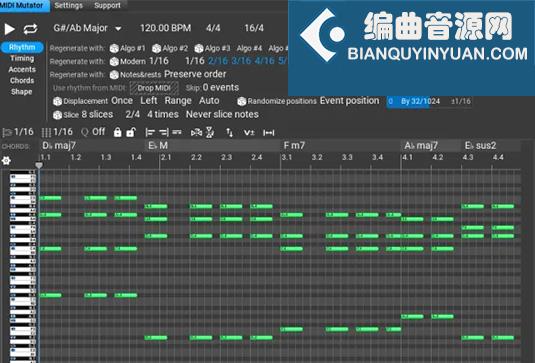Select the Accents section
This screenshot has height=363, width=535.
pos(22,70)
